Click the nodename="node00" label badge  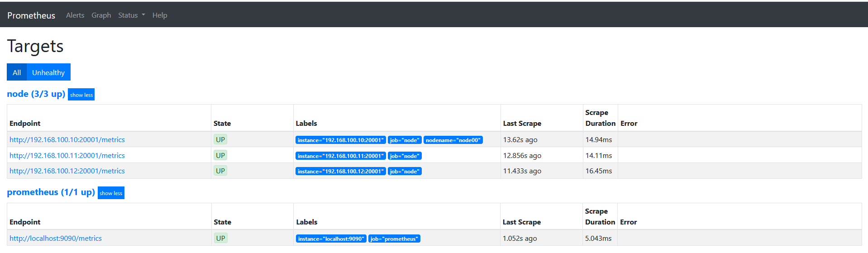click(x=453, y=140)
